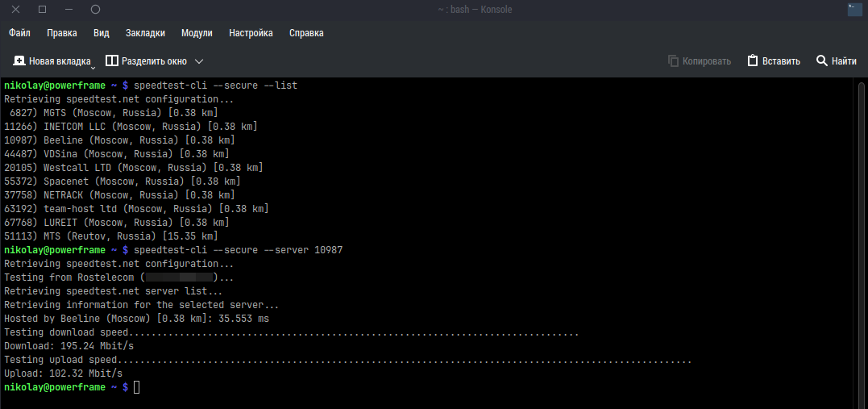Viewport: 868px width, 409px height.
Task: Click the terminal's vertical scrollbar
Action: [x=862, y=242]
